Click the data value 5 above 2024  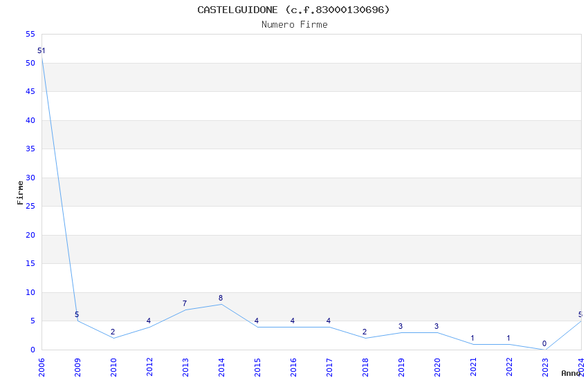coord(580,314)
